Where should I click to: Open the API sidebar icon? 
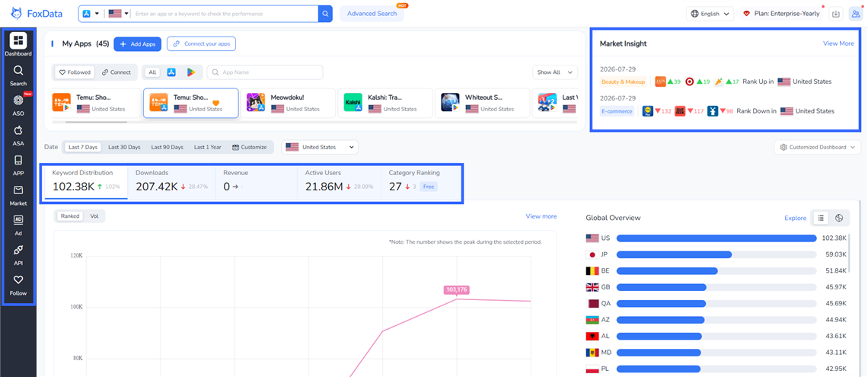18,251
